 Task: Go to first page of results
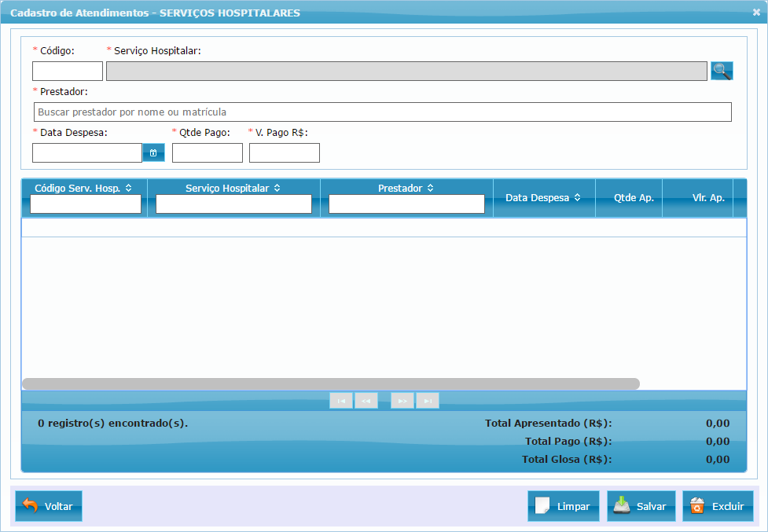[x=341, y=401]
